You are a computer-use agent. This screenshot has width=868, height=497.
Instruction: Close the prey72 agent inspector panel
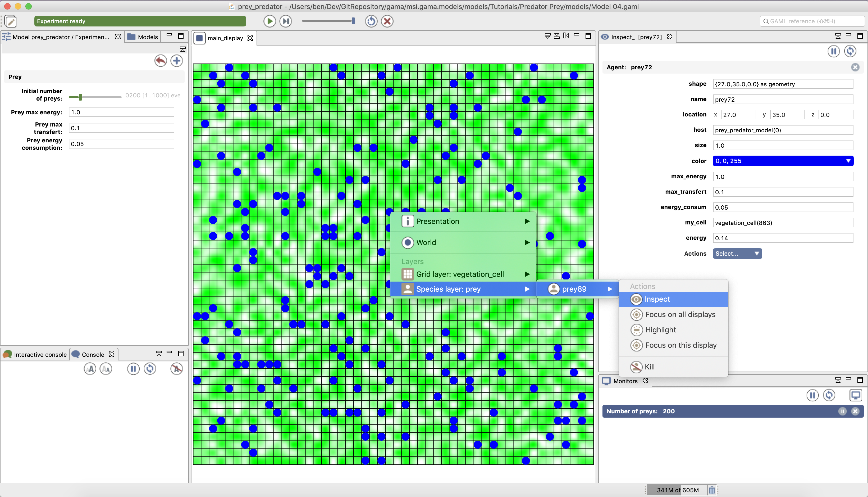(x=855, y=67)
